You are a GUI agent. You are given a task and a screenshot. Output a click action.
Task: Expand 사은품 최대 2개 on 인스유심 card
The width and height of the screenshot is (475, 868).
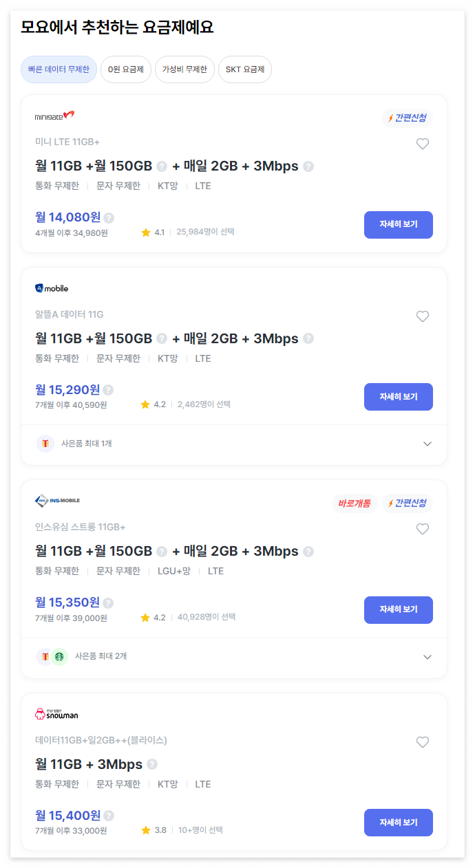point(427,657)
